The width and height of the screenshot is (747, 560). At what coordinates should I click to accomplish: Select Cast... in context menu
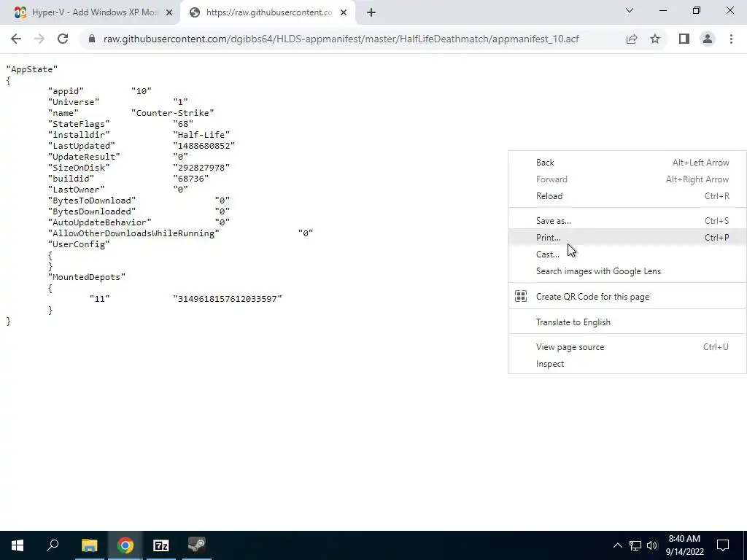click(x=627, y=254)
